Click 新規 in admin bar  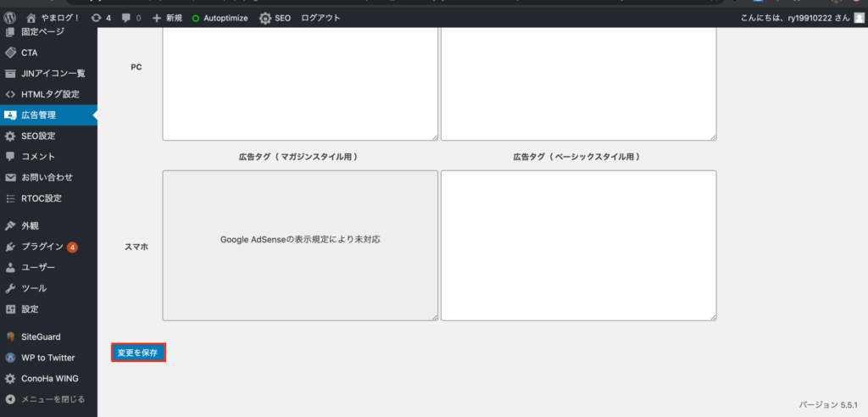(174, 19)
